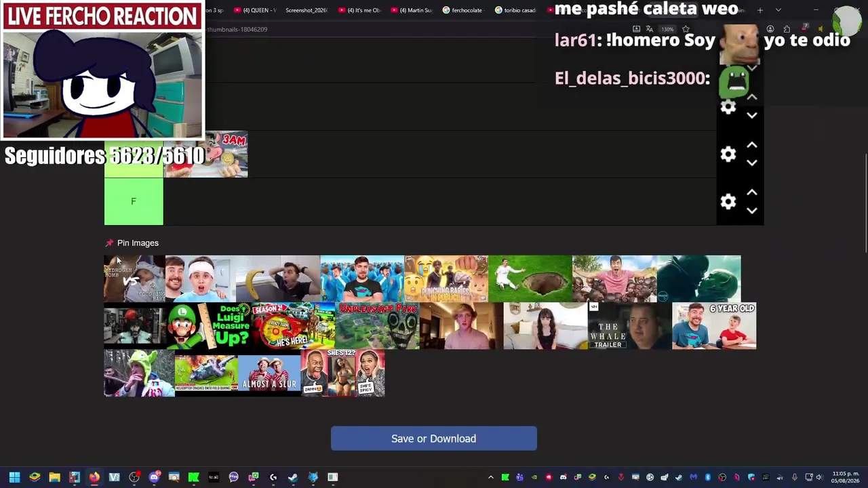The width and height of the screenshot is (868, 488).
Task: Move the 3AM thumbnail row down
Action: coord(752,163)
